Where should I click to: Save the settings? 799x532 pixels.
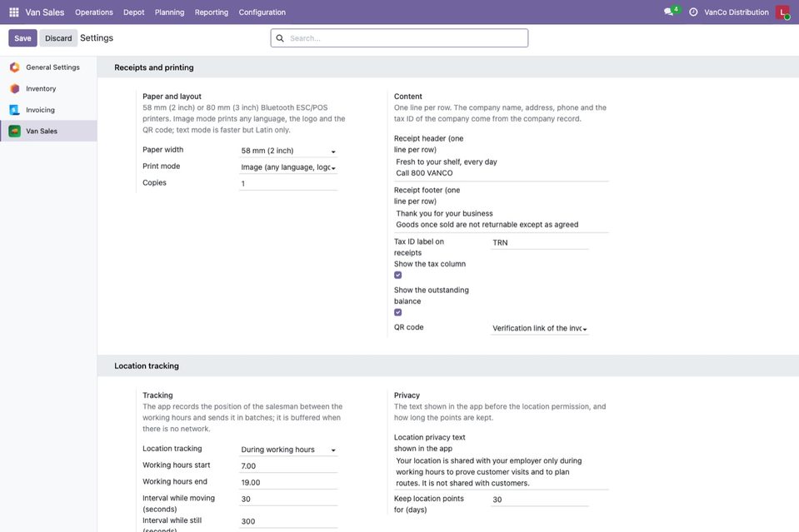click(x=23, y=38)
